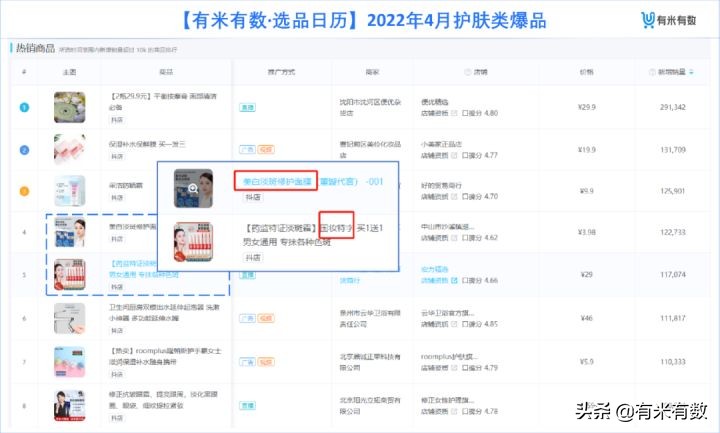
Task: Click the 视频 tag in the ¥46 row
Action: [x=266, y=318]
